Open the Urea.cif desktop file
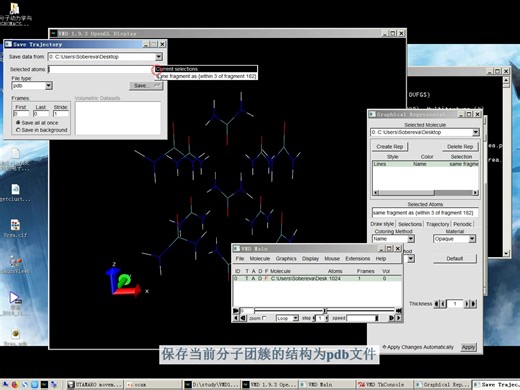This screenshot has width=520, height=390. (15, 228)
